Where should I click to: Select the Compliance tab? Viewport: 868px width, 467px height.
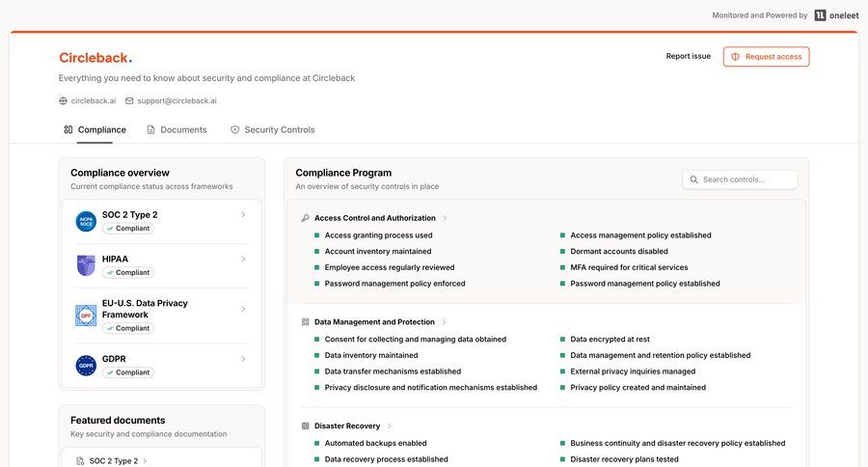point(95,129)
